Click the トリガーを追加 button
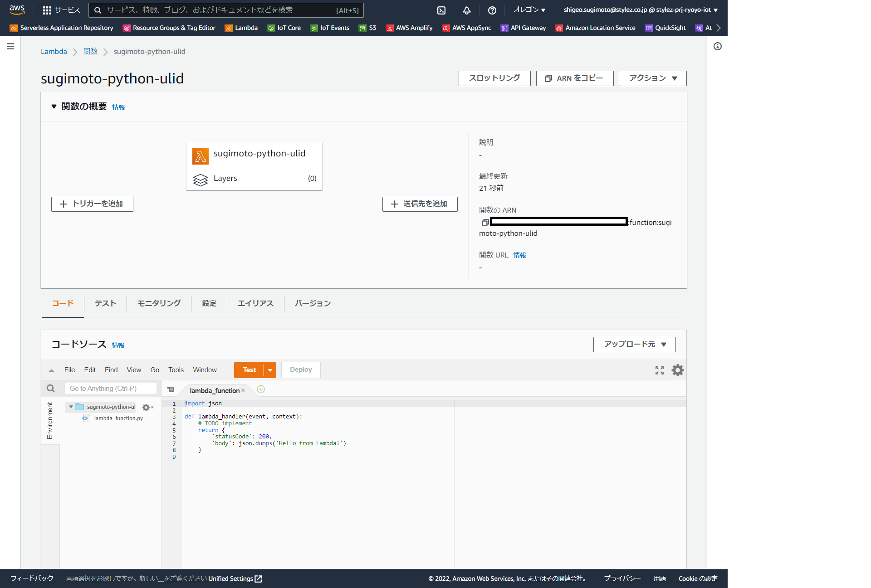 point(92,204)
